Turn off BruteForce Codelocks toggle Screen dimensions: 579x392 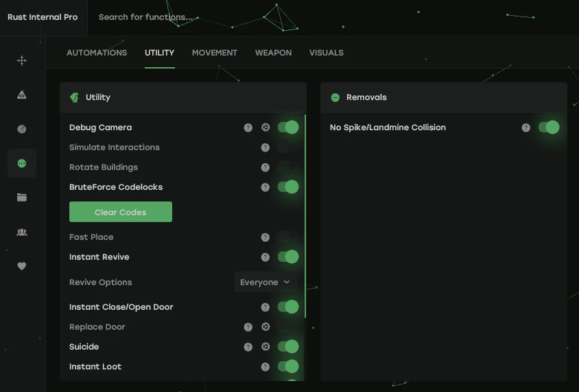click(288, 187)
